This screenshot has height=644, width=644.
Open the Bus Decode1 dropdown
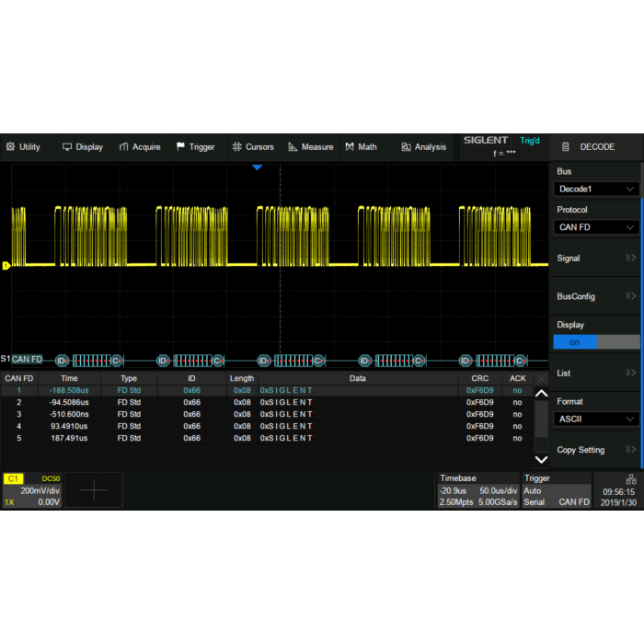coord(596,189)
